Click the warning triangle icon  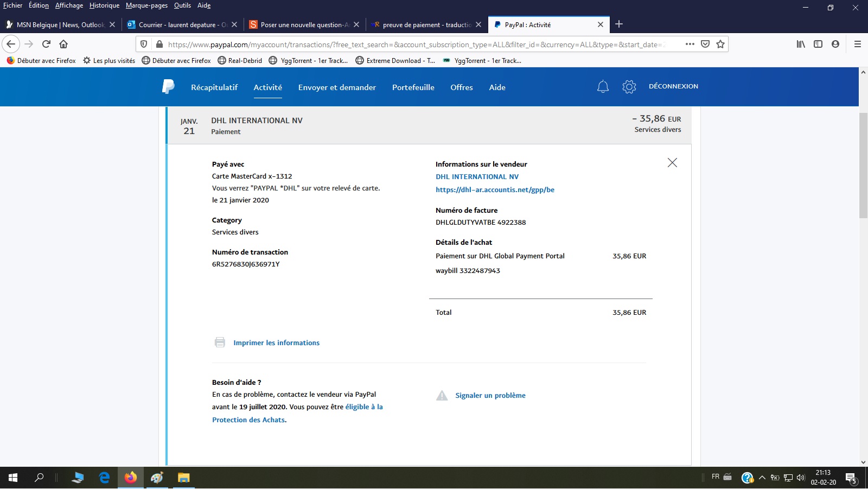click(x=442, y=395)
